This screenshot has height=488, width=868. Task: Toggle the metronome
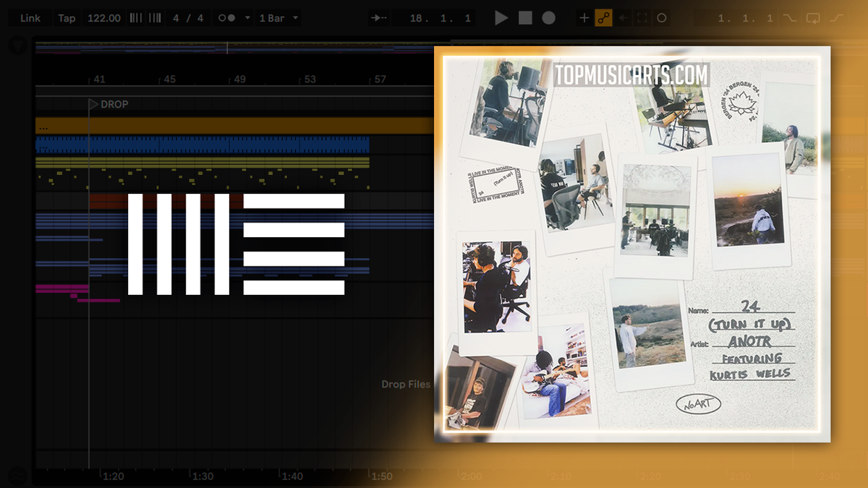point(226,18)
